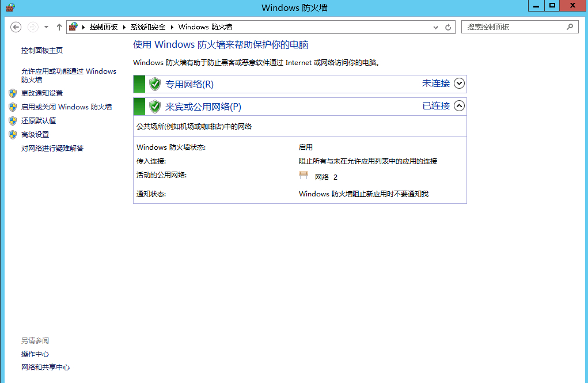
Task: Open 网络和共享中心 link
Action: (45, 367)
